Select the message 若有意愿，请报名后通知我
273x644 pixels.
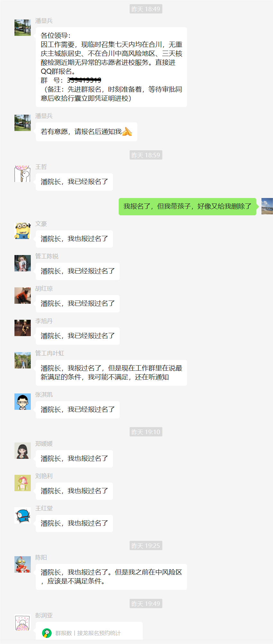click(86, 132)
